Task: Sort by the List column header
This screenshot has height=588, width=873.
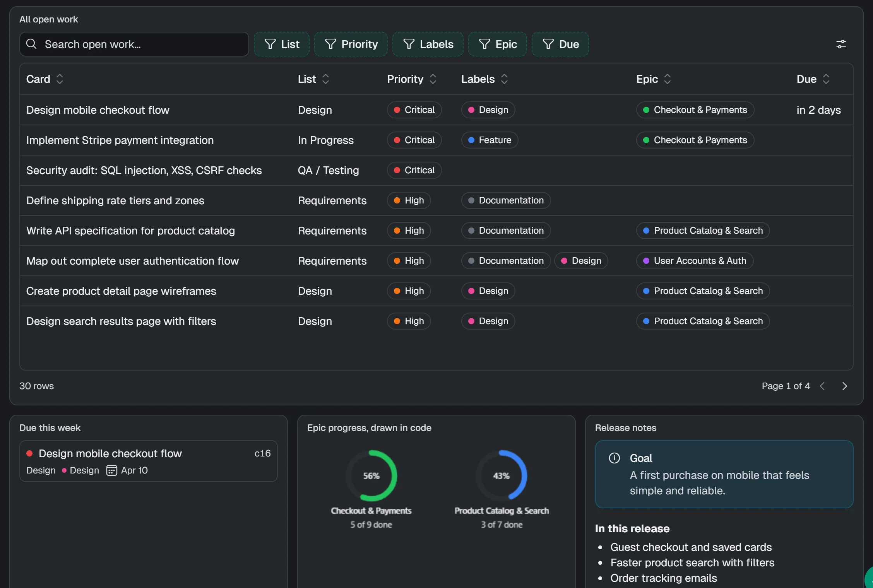Action: 314,79
